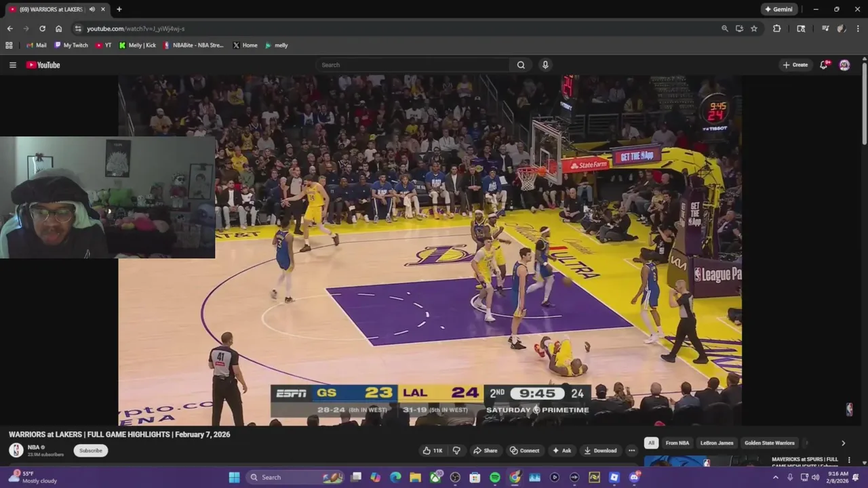
Task: Open Chrome three-dot menu
Action: coord(858,28)
